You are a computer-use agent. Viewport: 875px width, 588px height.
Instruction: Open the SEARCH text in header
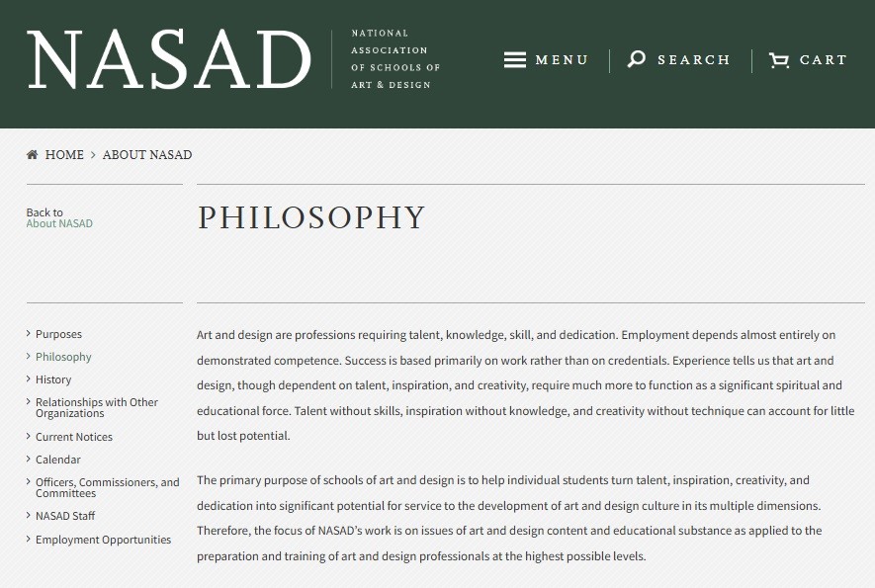(694, 60)
